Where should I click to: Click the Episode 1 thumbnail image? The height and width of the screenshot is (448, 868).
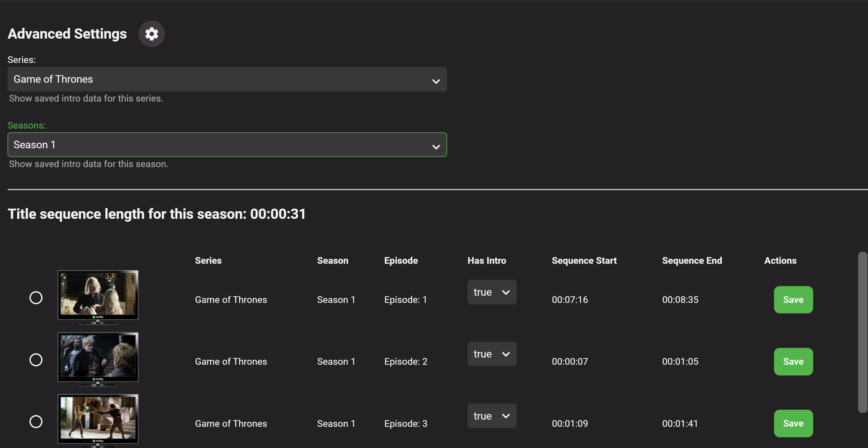tap(98, 295)
